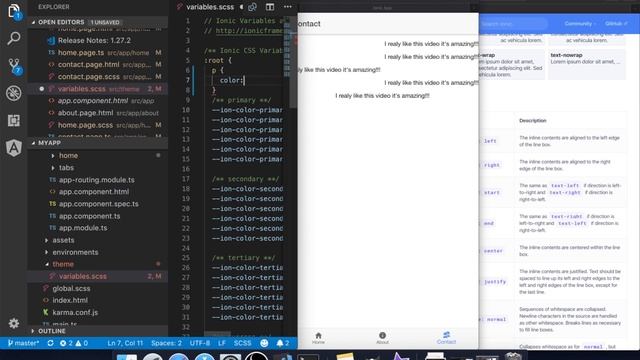Click Spaces: 2 indentation setting
The width and height of the screenshot is (640, 360).
click(166, 343)
